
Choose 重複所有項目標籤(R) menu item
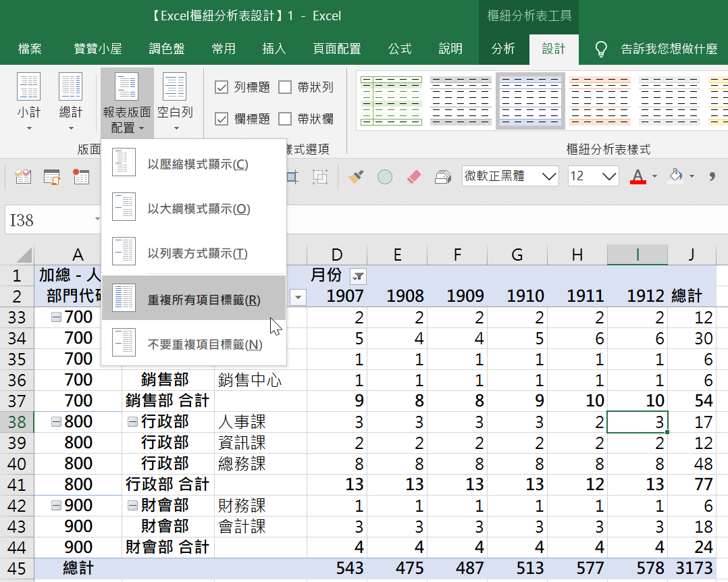[194, 298]
